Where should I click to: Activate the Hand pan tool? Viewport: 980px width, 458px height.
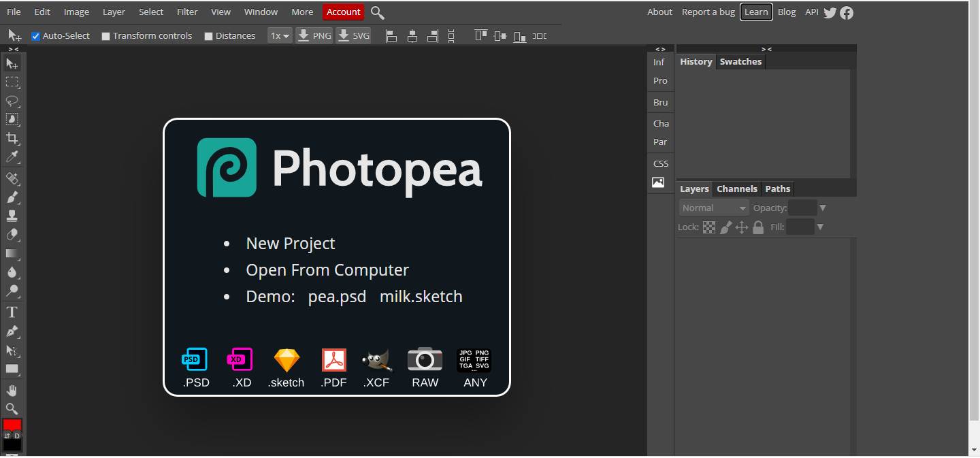(x=12, y=391)
